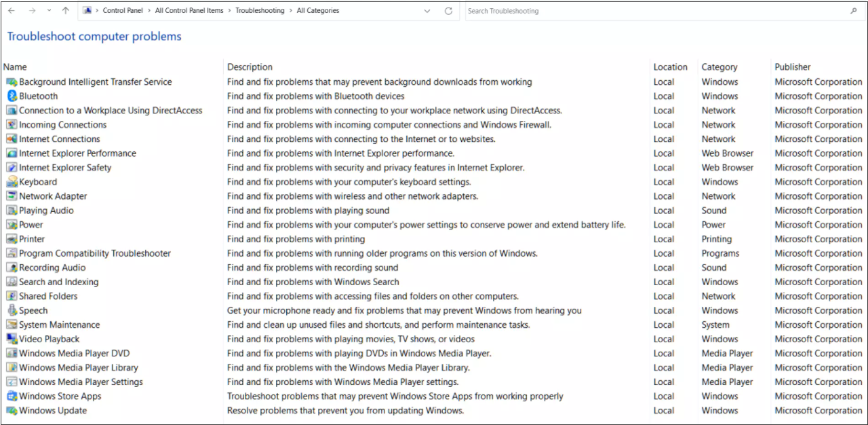
Task: Click All Control Panel Items breadcrumb
Action: pos(189,11)
